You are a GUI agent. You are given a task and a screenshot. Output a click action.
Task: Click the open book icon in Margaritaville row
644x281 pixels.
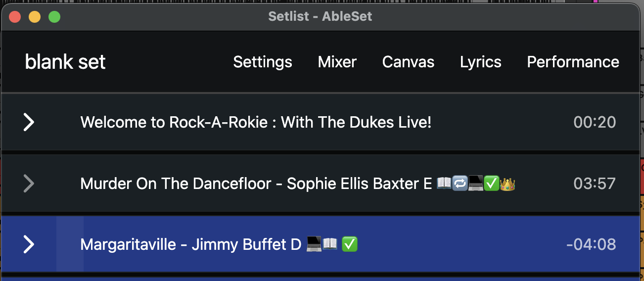330,244
